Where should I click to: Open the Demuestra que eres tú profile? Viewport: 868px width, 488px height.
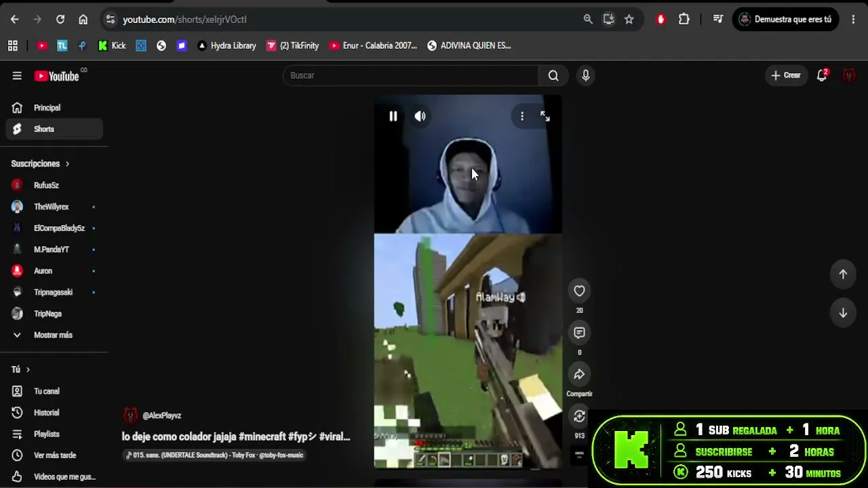tap(785, 20)
